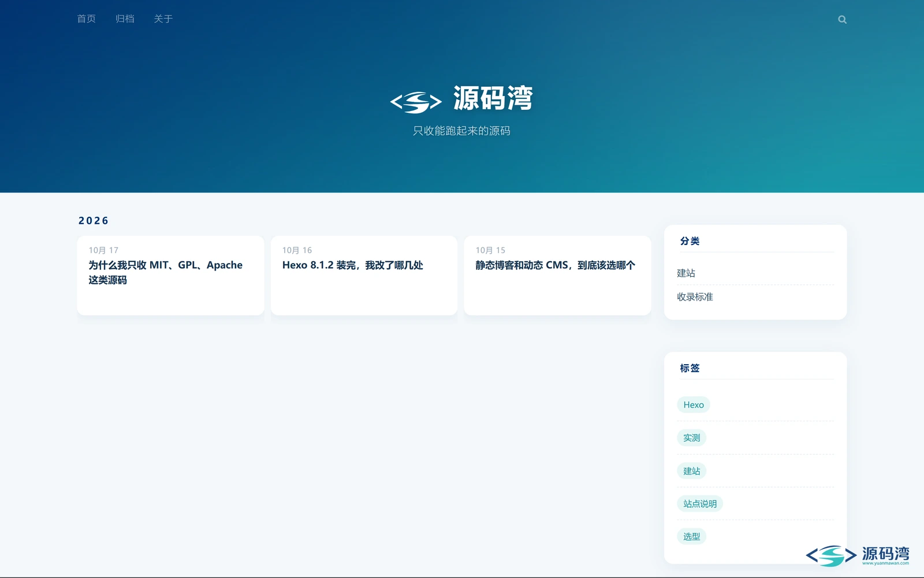Screen dimensions: 924x578
Task: Open the 归档 navigation item
Action: (x=125, y=19)
